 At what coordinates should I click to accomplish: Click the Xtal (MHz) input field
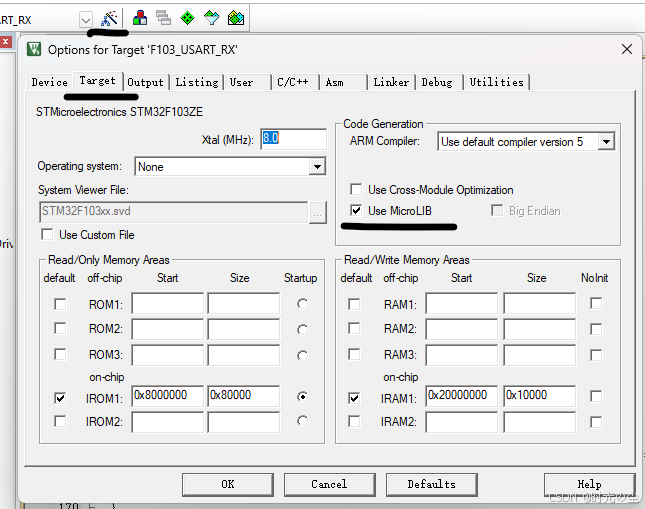click(x=293, y=139)
